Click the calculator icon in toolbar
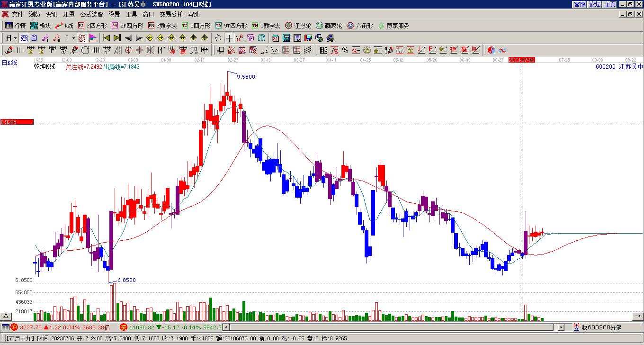Screen dimensions: 644x345 point(286,38)
